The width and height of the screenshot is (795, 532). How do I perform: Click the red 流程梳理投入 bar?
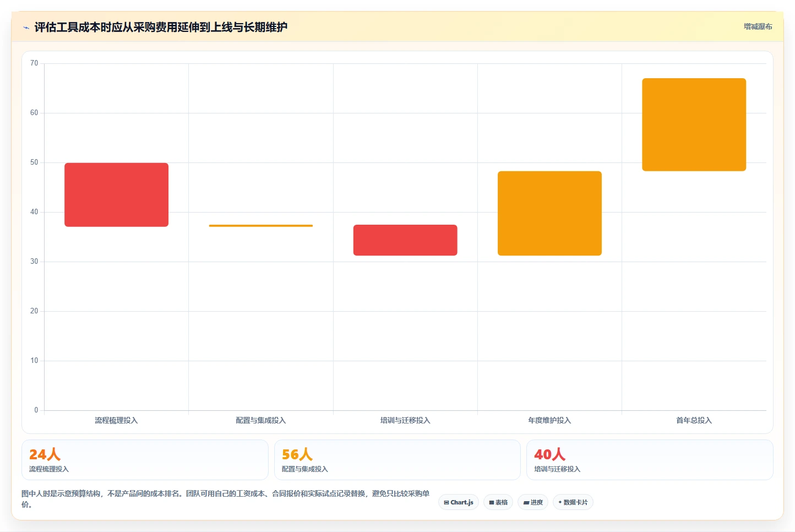[116, 195]
